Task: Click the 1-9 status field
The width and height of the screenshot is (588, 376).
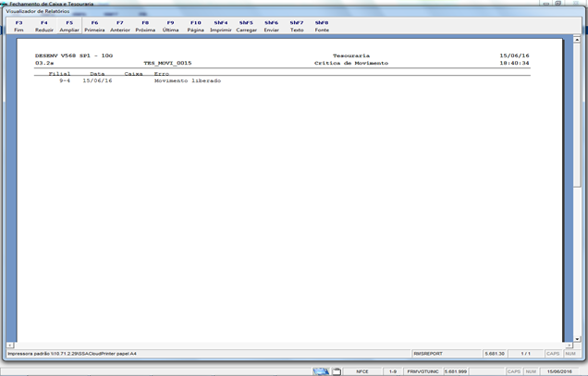Action: tap(393, 371)
